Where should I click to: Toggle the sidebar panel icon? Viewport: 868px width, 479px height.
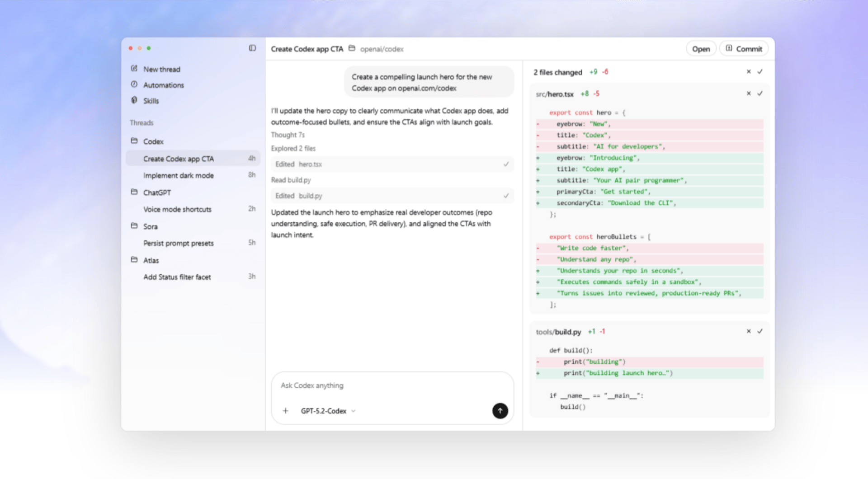pos(252,48)
